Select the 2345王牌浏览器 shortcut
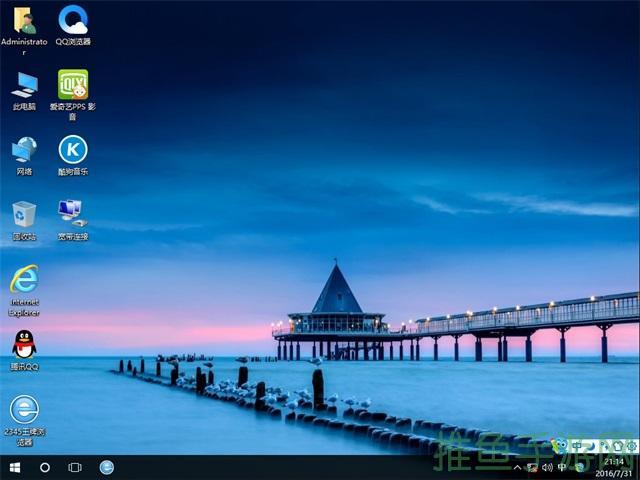The width and height of the screenshot is (640, 480). tap(24, 408)
